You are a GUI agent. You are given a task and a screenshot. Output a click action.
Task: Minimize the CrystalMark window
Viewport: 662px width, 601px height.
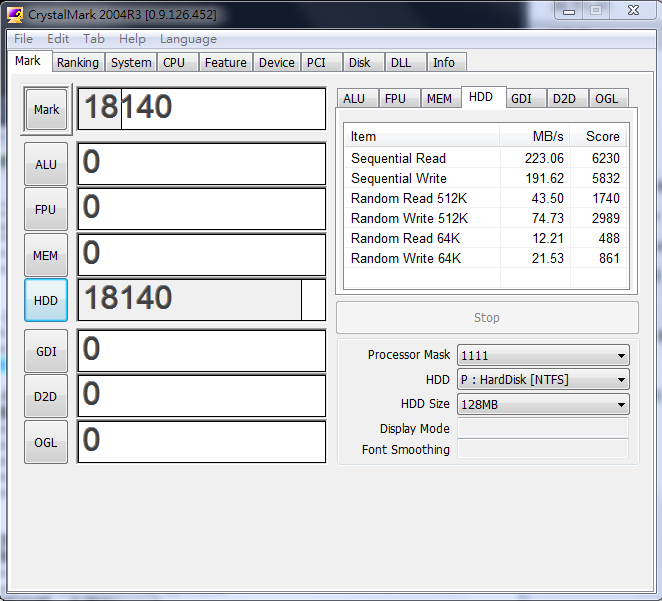coord(569,11)
